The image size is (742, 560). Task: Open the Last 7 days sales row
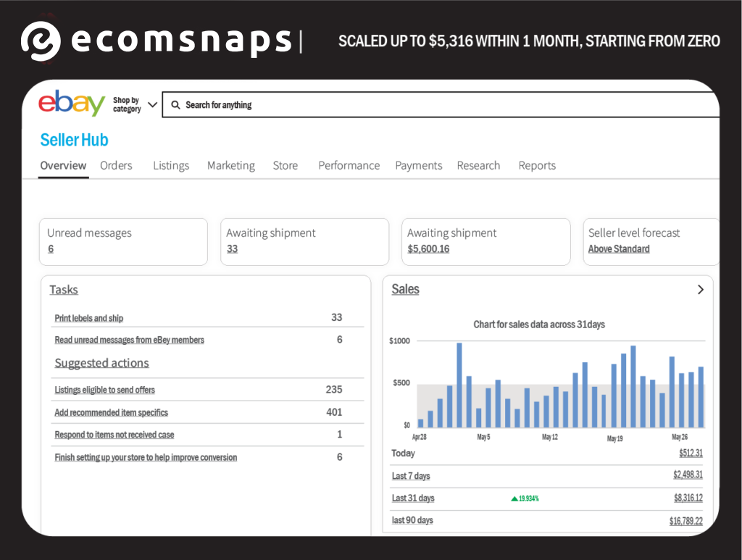point(546,476)
